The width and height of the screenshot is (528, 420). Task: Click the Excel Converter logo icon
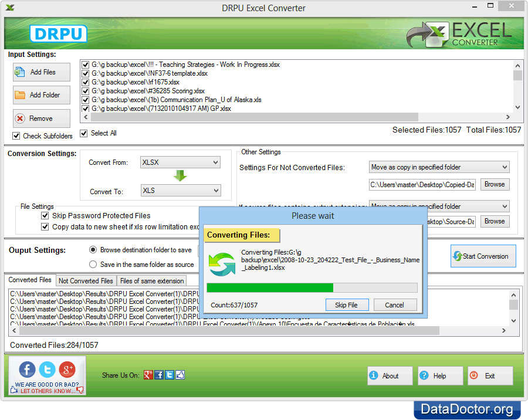point(428,35)
